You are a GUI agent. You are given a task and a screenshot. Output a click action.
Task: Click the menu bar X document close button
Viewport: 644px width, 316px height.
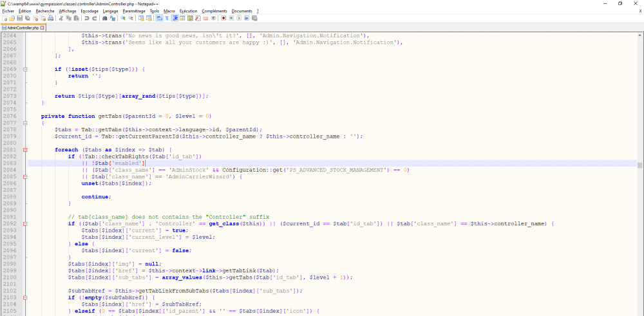tap(640, 11)
